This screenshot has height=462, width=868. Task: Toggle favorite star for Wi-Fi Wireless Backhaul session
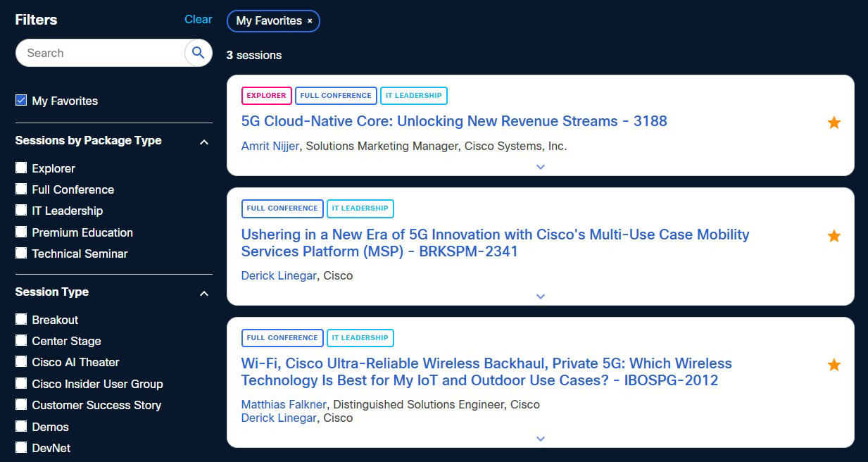click(x=834, y=365)
